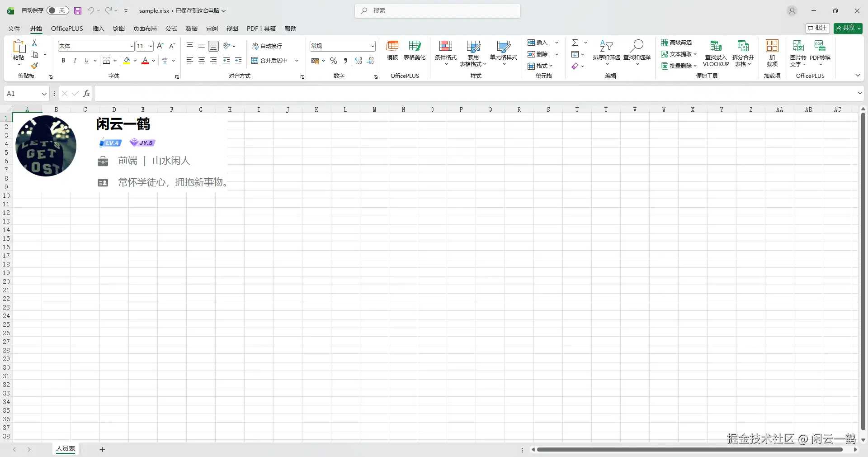
Task: Open the 排序和筛选 sort and filter dropdown
Action: pos(607,53)
